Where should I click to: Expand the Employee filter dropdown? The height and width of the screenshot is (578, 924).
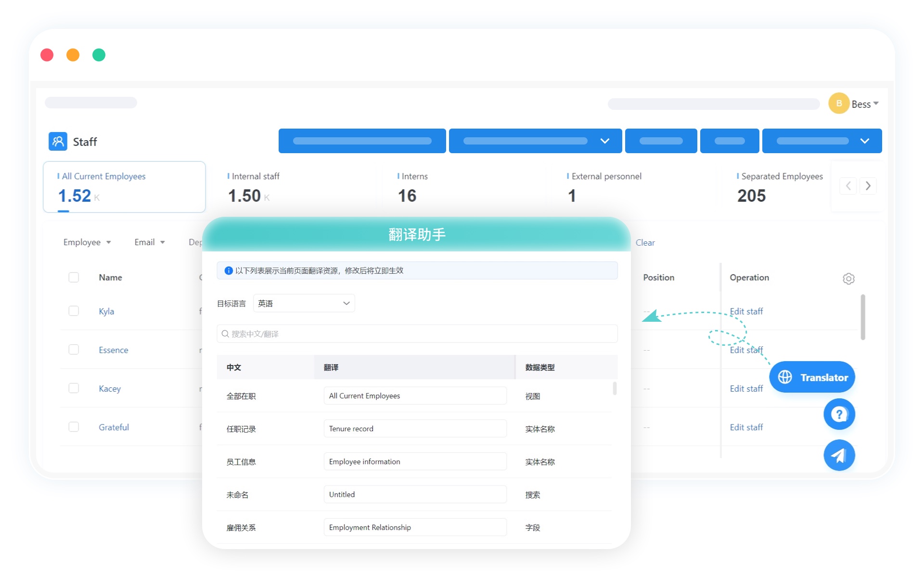[87, 242]
